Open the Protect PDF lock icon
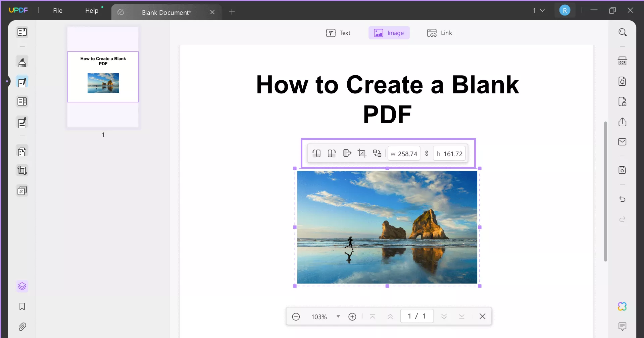The image size is (644, 338). click(623, 101)
